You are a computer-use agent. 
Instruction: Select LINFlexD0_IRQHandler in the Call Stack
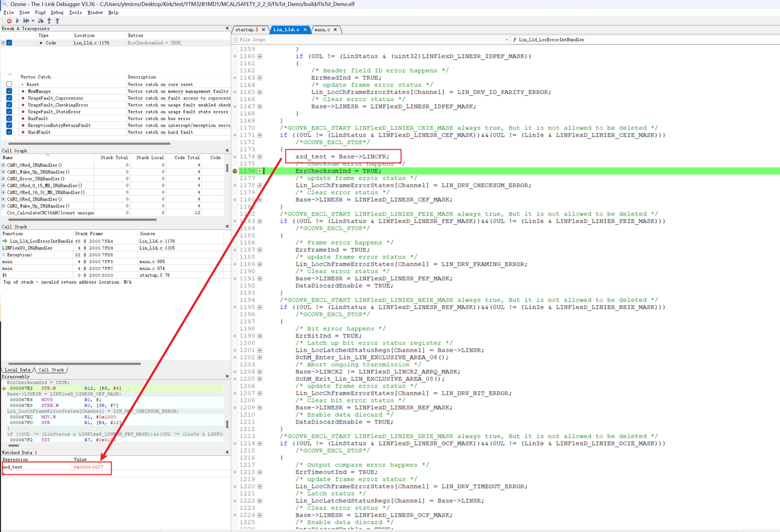[27, 248]
